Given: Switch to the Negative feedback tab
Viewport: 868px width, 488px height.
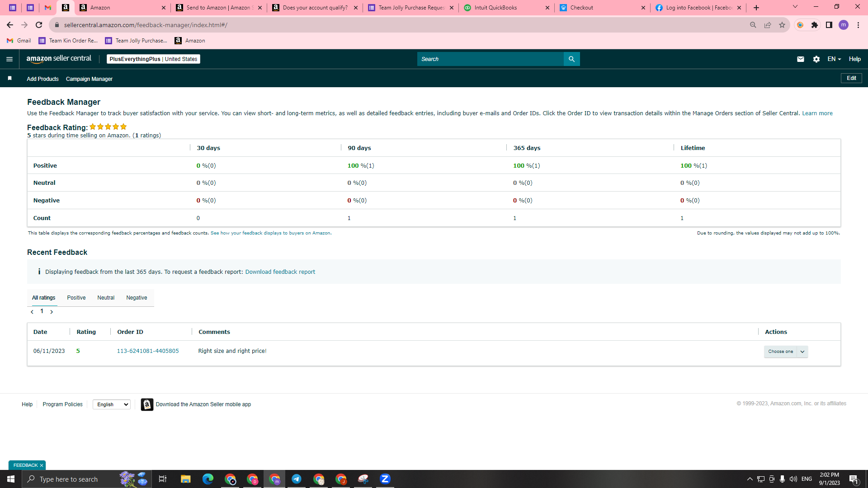Looking at the screenshot, I should coord(137,298).
